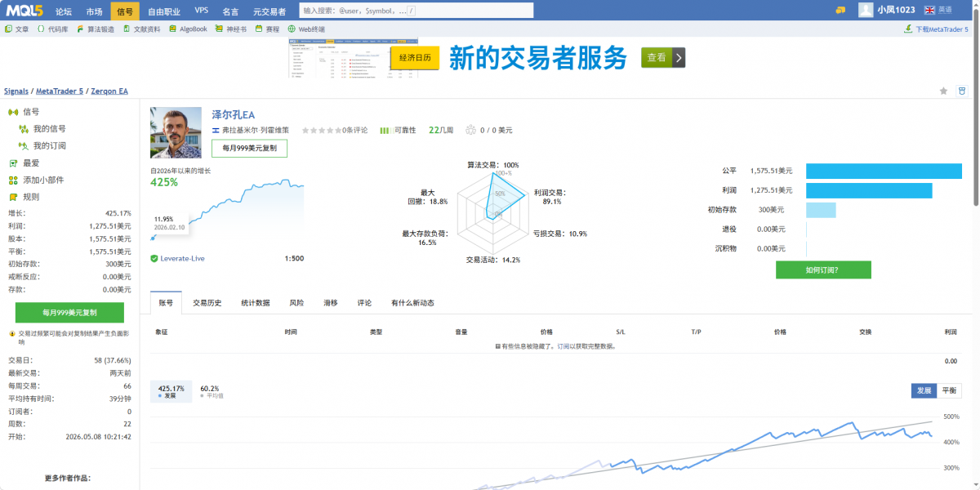Viewport: 980px width, 490px height.
Task: Click the 我的订阅 sidebar icon
Action: point(24,146)
